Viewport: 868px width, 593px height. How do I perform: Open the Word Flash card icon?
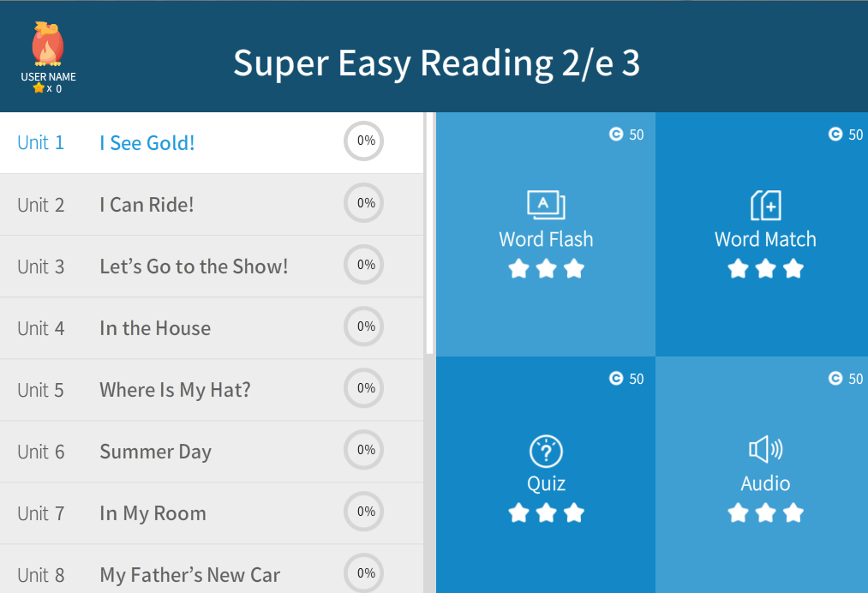point(546,205)
